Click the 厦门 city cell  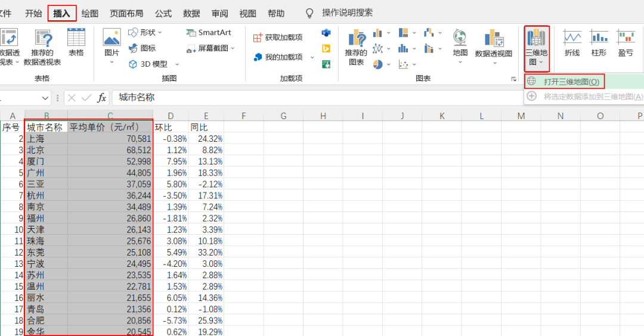pos(47,161)
